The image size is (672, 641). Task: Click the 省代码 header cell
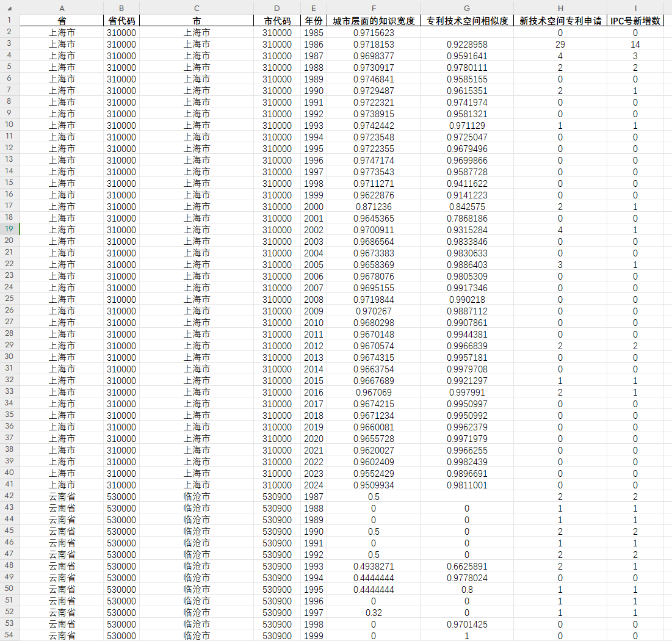[121, 21]
